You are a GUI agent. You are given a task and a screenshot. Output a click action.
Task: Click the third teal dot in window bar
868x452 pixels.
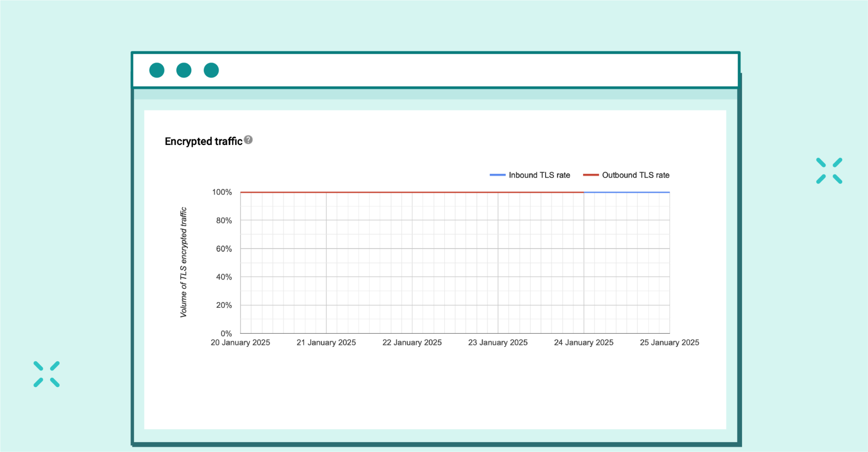[x=211, y=70]
